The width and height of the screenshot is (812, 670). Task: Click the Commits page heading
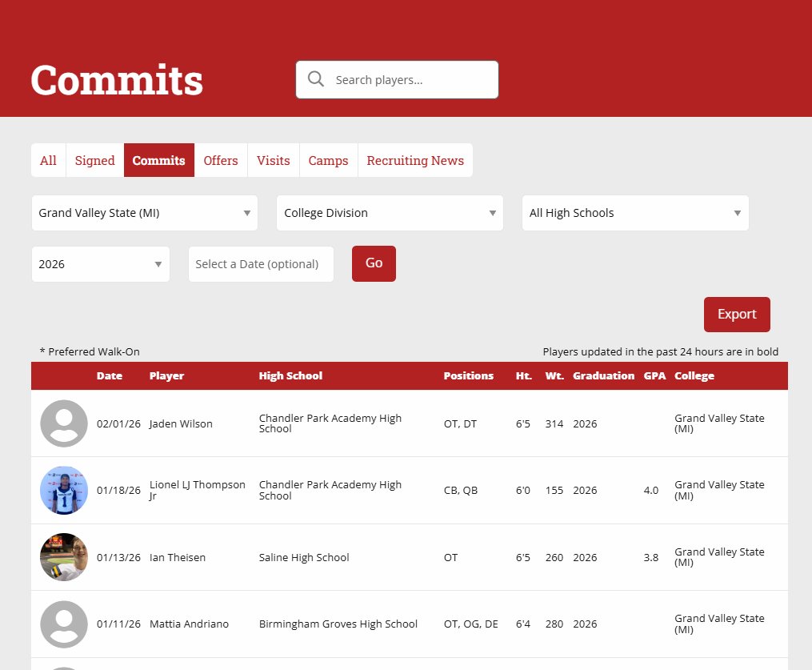point(117,80)
